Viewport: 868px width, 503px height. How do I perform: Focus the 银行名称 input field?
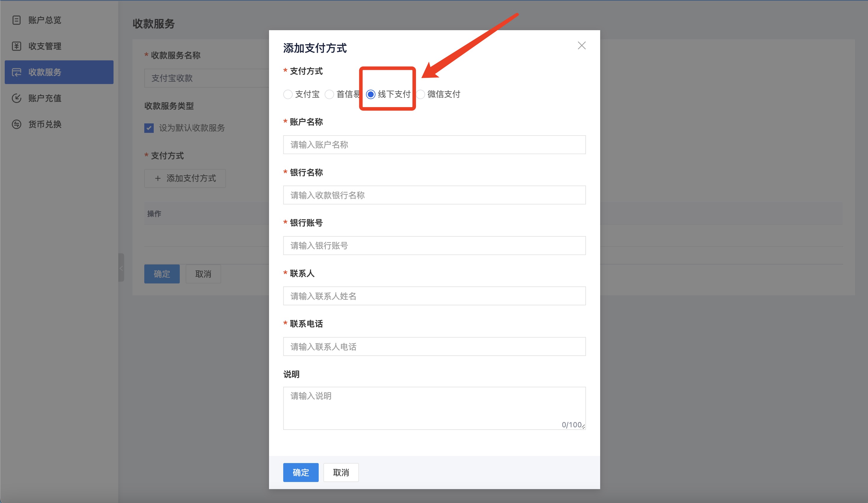coord(434,195)
